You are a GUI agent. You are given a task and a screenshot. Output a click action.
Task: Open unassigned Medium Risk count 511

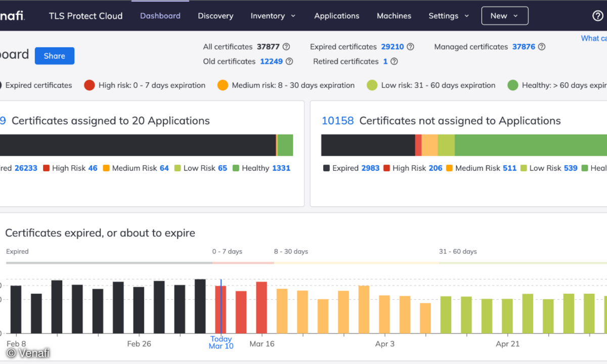click(509, 168)
